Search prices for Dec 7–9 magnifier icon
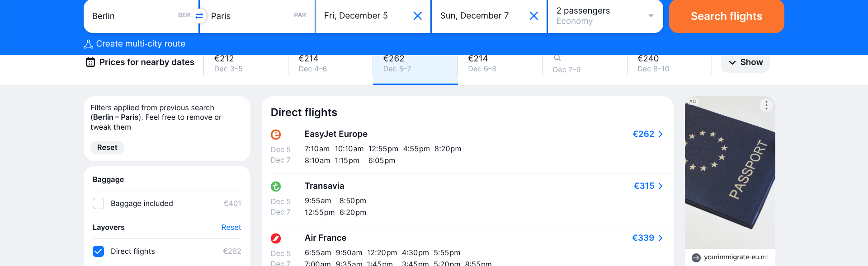The height and width of the screenshot is (266, 868). click(x=557, y=58)
